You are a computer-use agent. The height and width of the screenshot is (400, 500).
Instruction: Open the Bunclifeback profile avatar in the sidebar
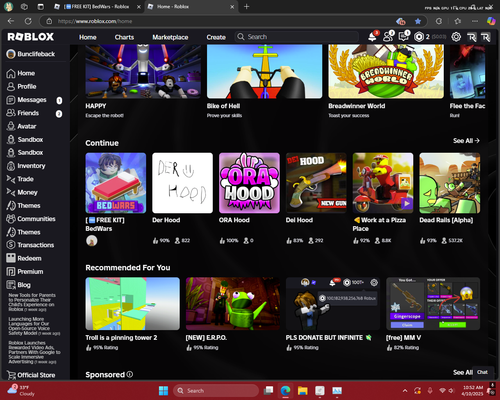coord(11,54)
